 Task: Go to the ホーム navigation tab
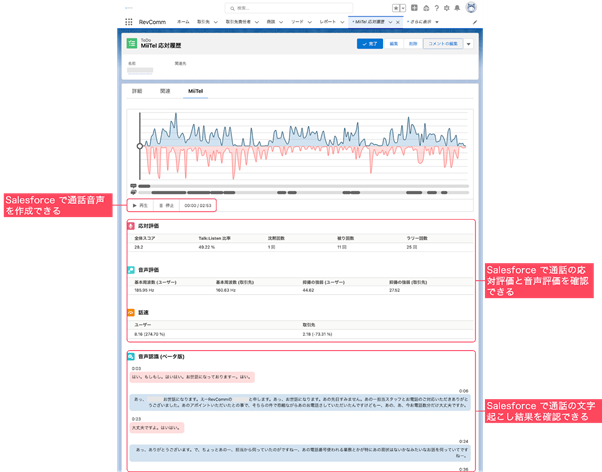[183, 22]
